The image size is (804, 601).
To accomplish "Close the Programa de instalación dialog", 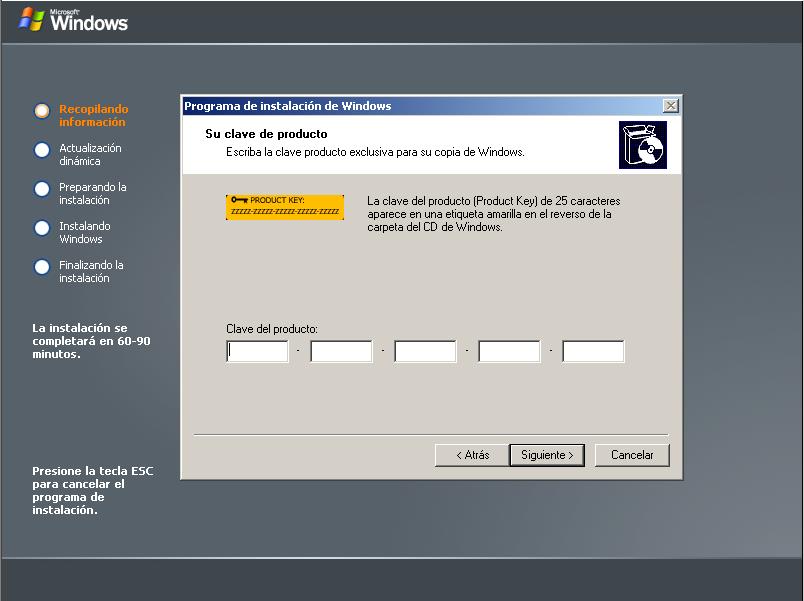I will point(671,106).
